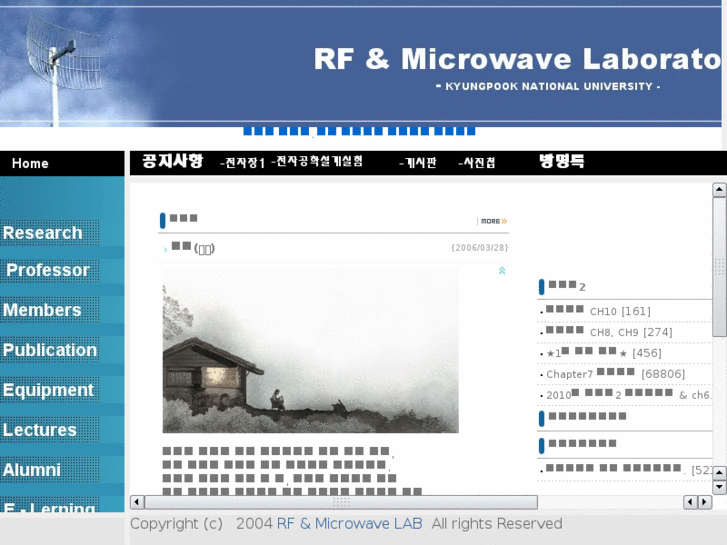Click the vertical scrollbar thumb

719,267
